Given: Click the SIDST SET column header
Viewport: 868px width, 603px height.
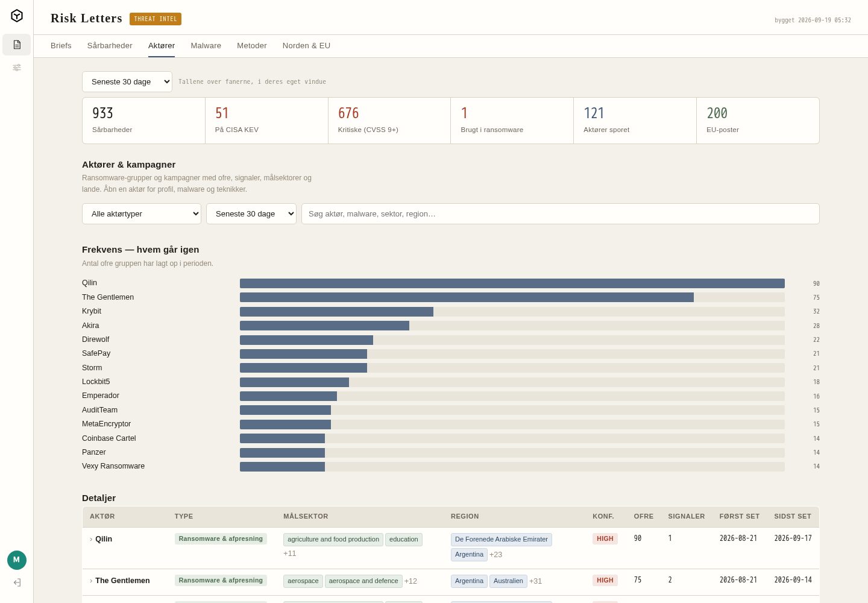Looking at the screenshot, I should coord(793,517).
